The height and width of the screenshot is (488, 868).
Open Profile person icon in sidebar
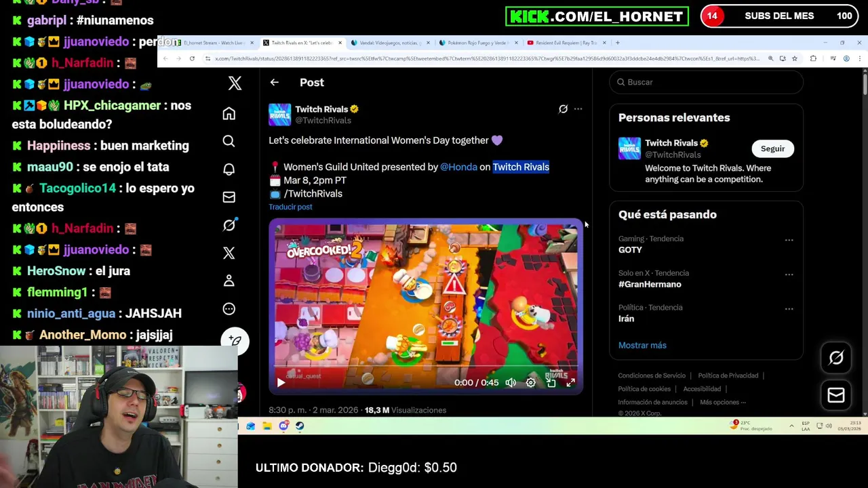229,281
